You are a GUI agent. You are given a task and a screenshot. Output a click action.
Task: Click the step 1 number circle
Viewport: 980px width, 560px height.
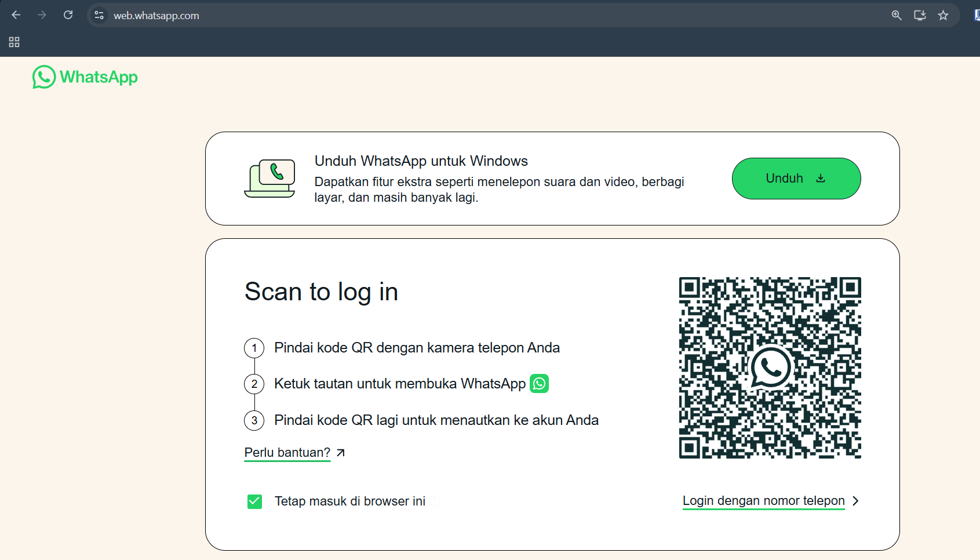tap(254, 348)
